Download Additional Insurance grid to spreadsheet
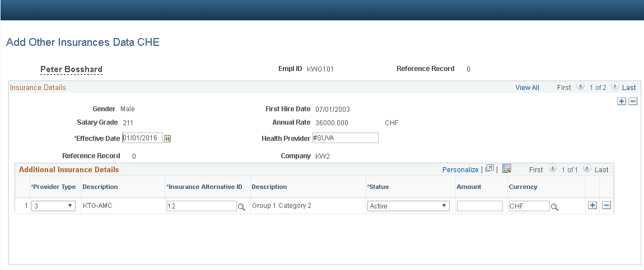 tap(507, 168)
